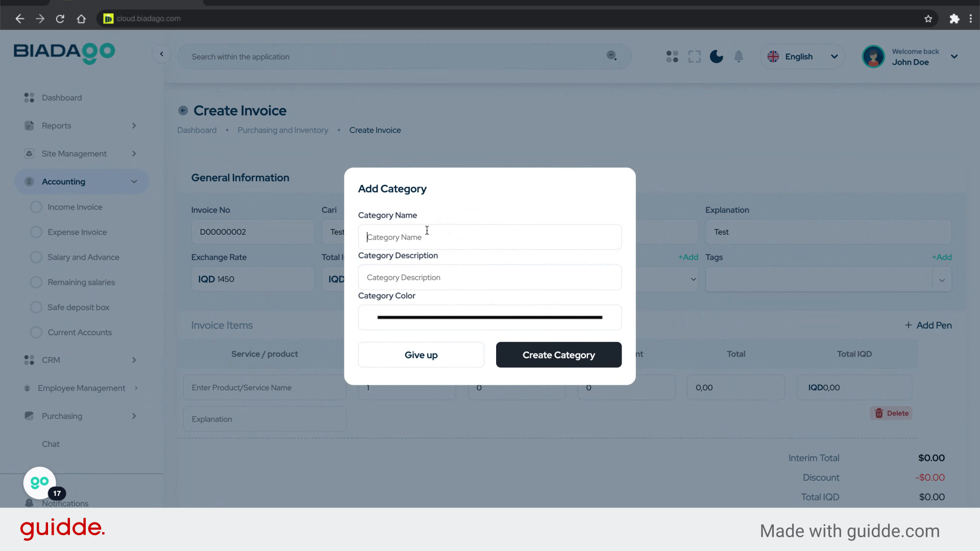Select the Expense Invoice radio button
This screenshot has height=551, width=980.
[x=36, y=232]
